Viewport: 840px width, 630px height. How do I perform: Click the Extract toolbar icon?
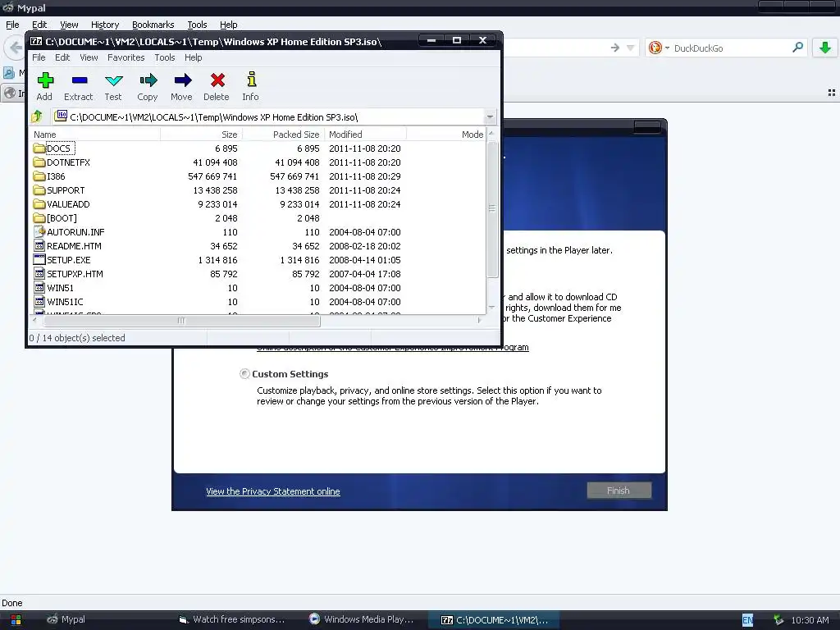click(80, 80)
